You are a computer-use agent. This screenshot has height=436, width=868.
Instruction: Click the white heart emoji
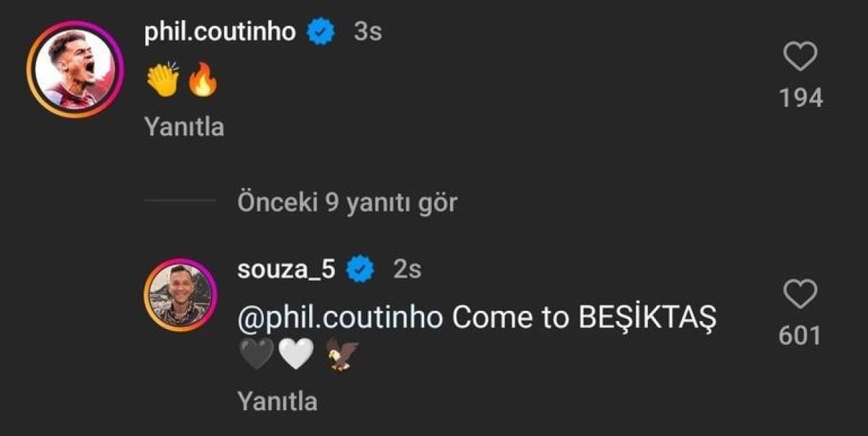297,354
